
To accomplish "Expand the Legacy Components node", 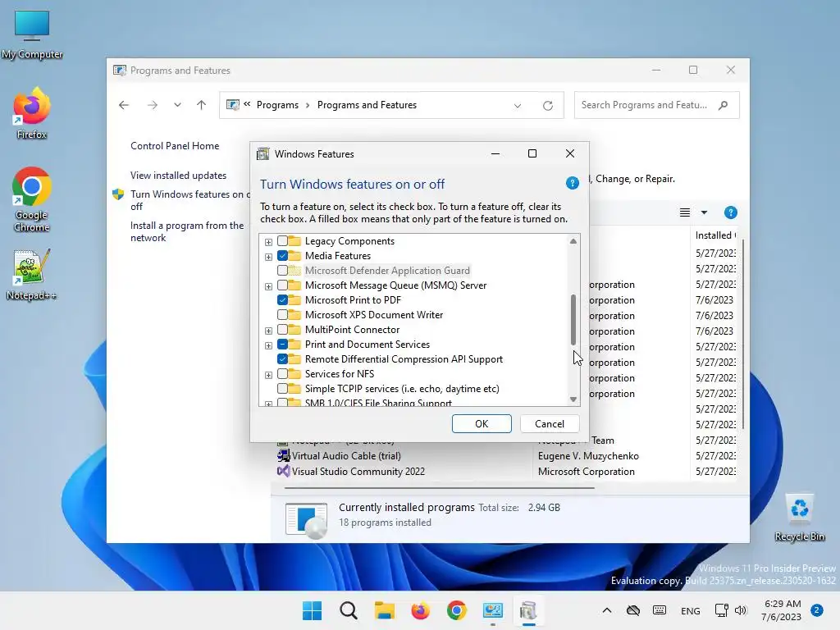I will pos(268,242).
